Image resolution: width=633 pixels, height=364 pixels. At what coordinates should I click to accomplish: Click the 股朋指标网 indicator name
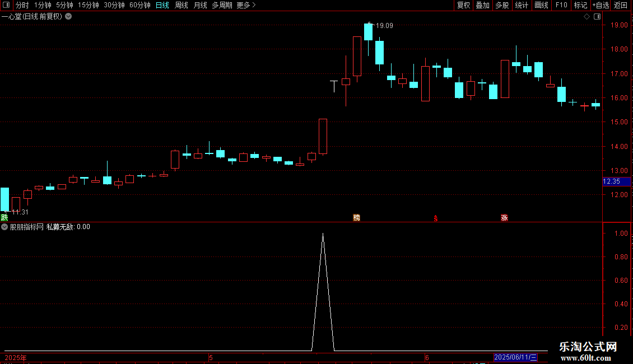(27, 227)
